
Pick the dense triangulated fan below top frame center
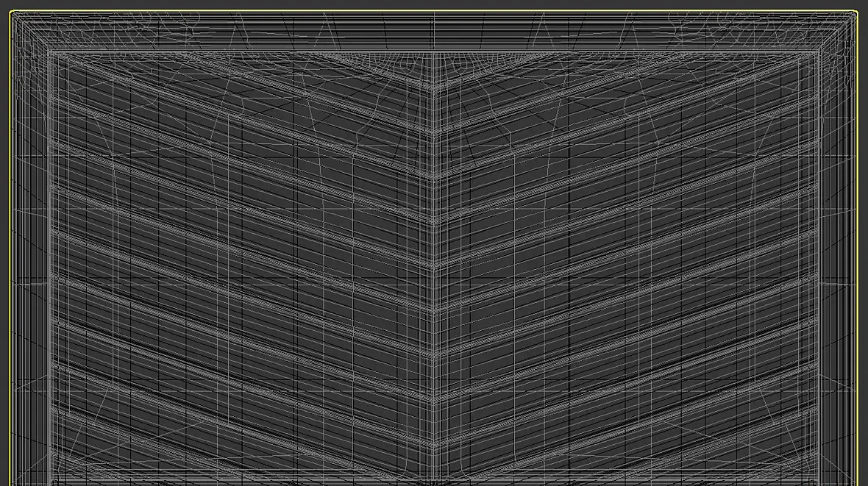tap(434, 64)
